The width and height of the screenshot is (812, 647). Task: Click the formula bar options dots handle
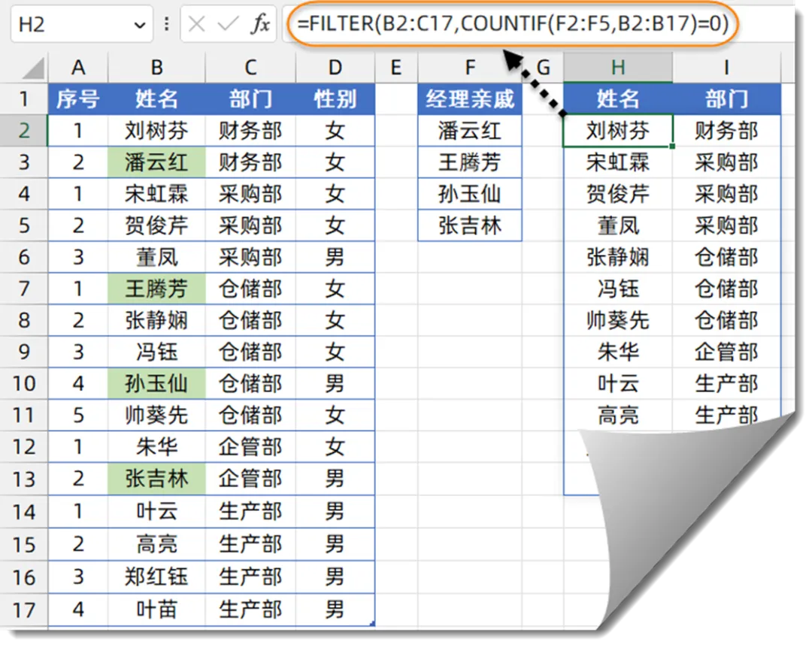point(166,25)
